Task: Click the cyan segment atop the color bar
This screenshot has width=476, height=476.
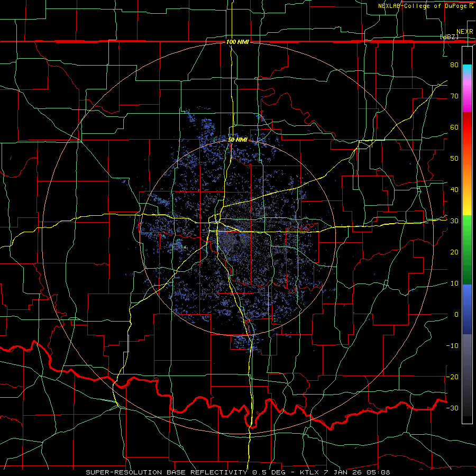Action: [x=467, y=70]
